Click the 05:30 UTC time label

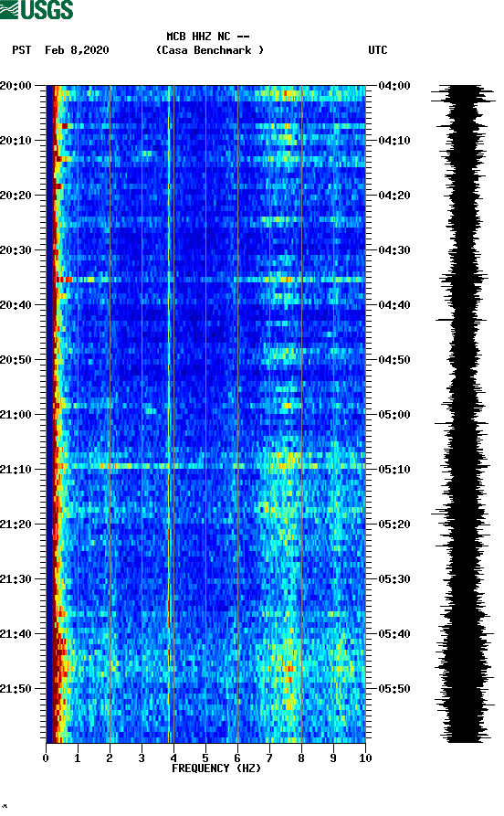pyautogui.click(x=394, y=579)
